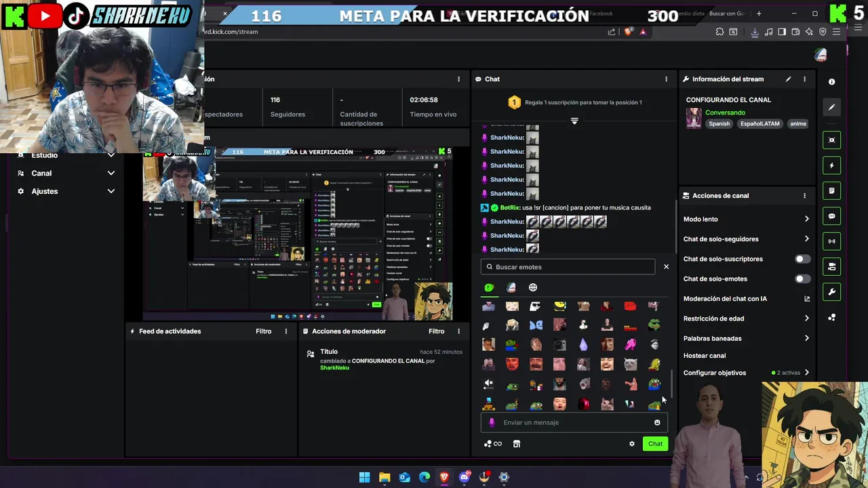Screen dimensions: 868x488
Task: Switch to the shark channel emotes tab
Action: (x=511, y=287)
